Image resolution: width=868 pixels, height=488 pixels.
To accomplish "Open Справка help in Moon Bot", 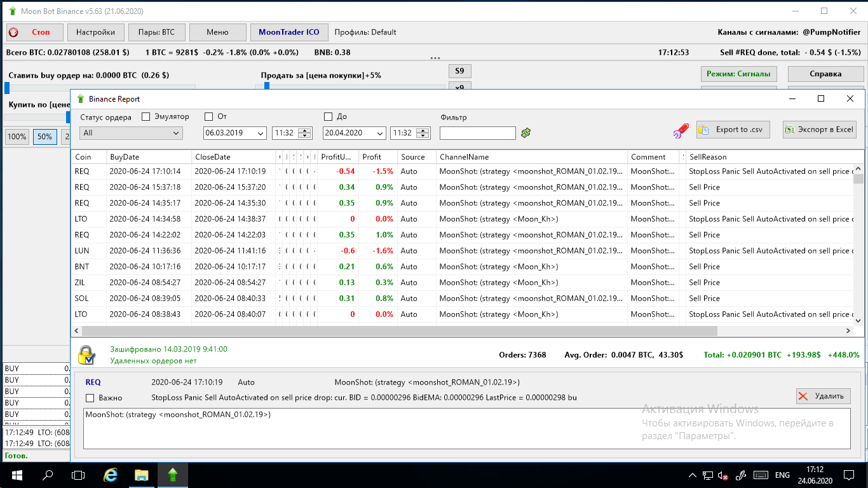I will [x=825, y=74].
